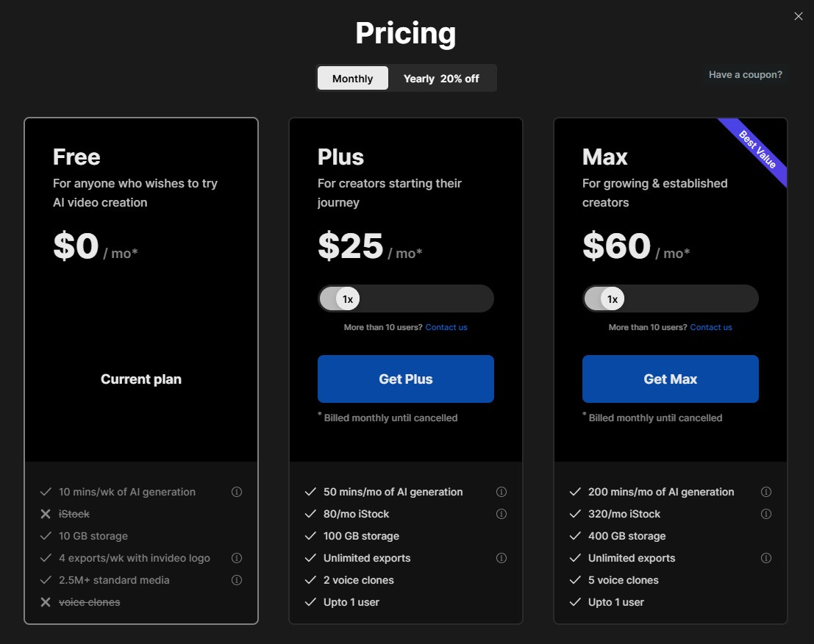Open the Have a coupon? option
This screenshot has width=814, height=644.
coord(746,74)
